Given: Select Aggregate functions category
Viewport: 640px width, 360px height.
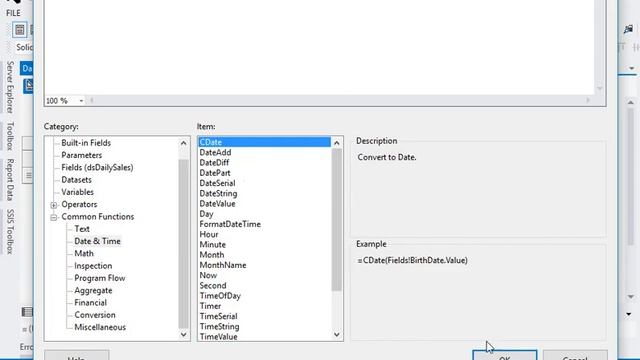Looking at the screenshot, I should coord(93,290).
